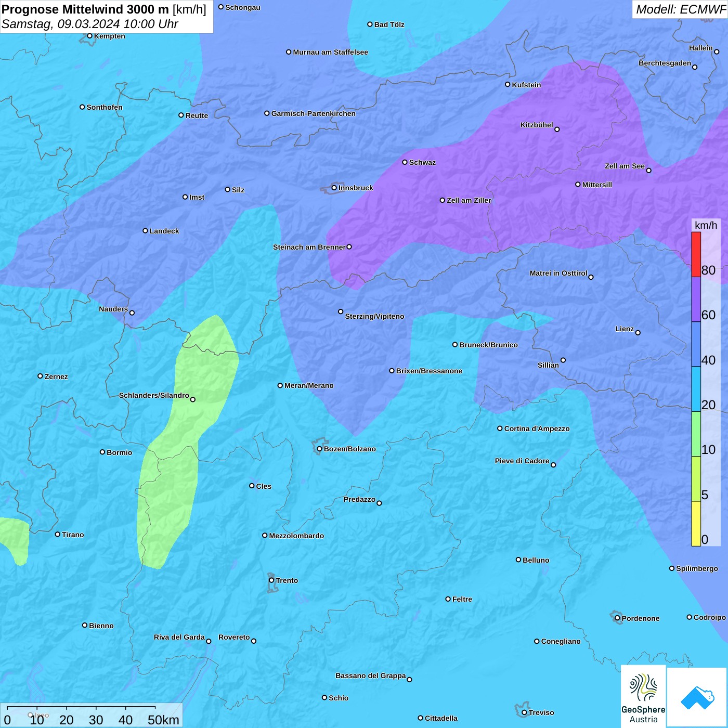This screenshot has height=728, width=728.
Task: Click the blue cloud logo icon
Action: pos(697,698)
